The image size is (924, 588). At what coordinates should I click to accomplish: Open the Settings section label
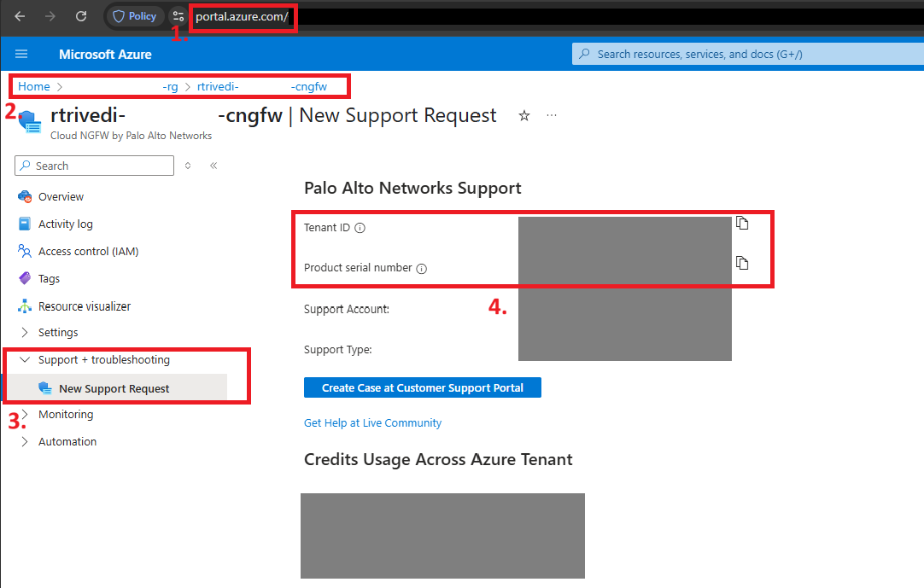(x=58, y=332)
